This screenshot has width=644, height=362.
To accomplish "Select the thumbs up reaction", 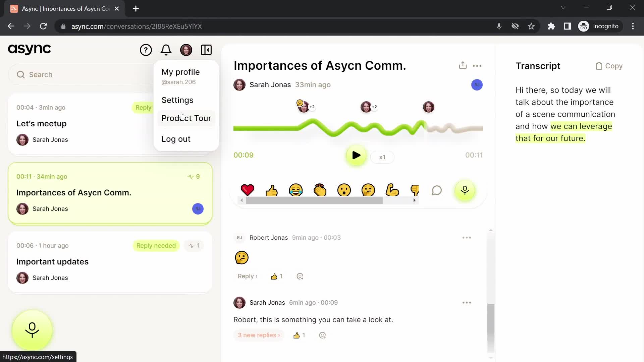I will tap(271, 190).
